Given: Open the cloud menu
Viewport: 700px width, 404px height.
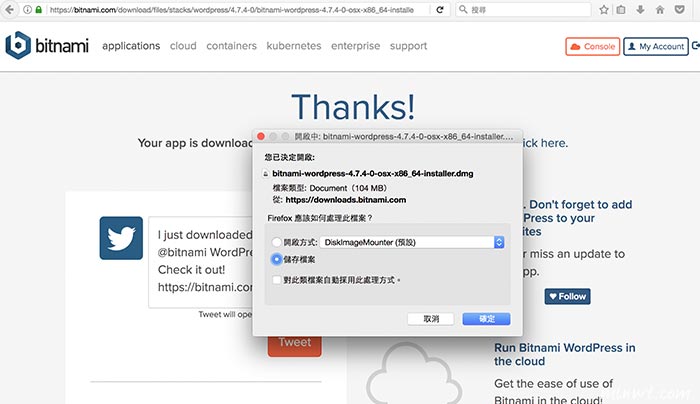Looking at the screenshot, I should tap(183, 46).
